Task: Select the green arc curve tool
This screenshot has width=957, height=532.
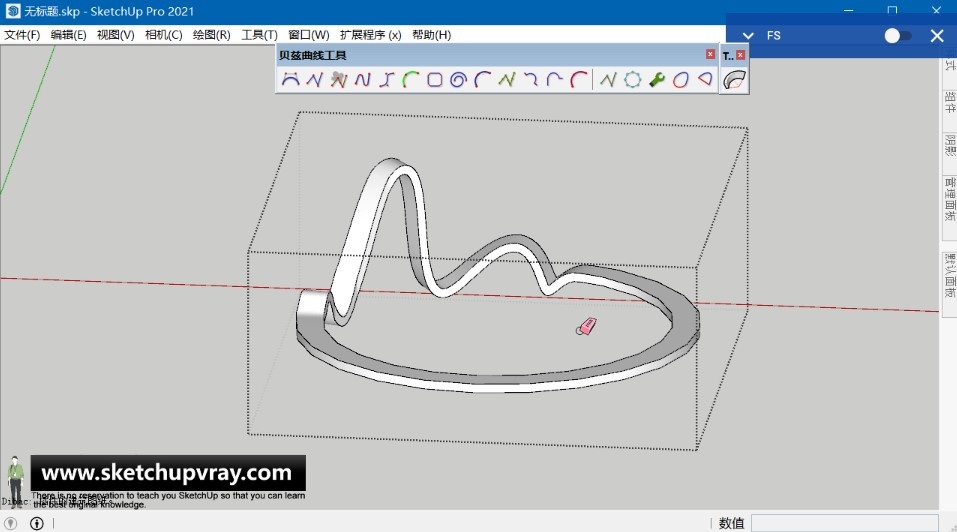Action: (x=411, y=80)
